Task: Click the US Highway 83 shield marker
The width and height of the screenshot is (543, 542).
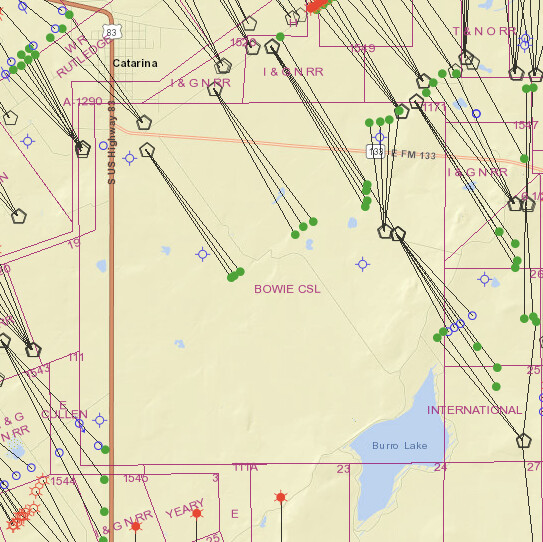Action: pyautogui.click(x=112, y=32)
